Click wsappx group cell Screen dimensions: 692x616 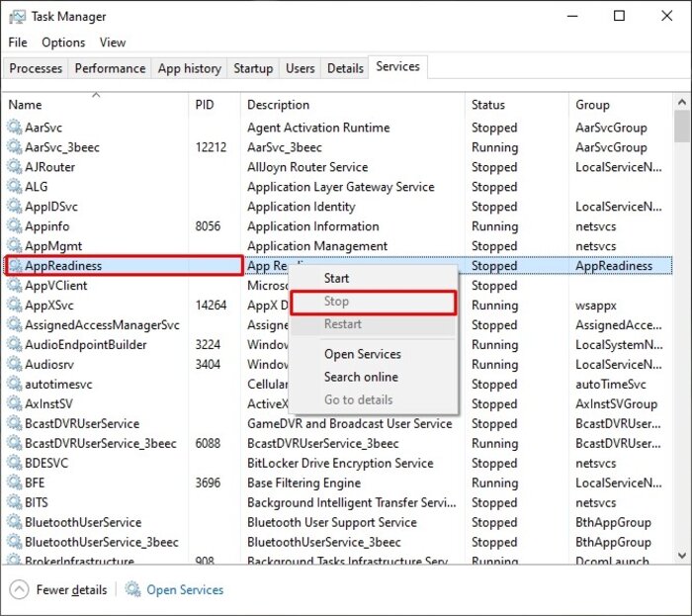click(595, 306)
